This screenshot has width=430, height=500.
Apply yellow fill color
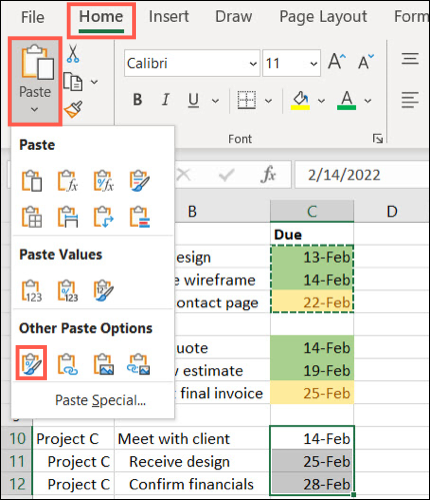click(301, 100)
